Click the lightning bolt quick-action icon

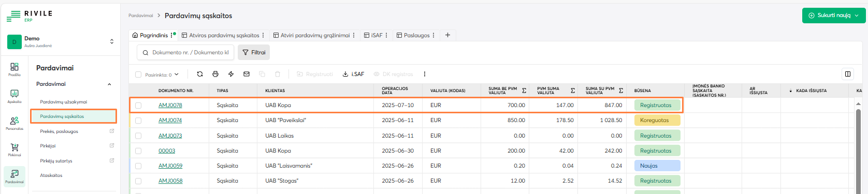(x=231, y=74)
